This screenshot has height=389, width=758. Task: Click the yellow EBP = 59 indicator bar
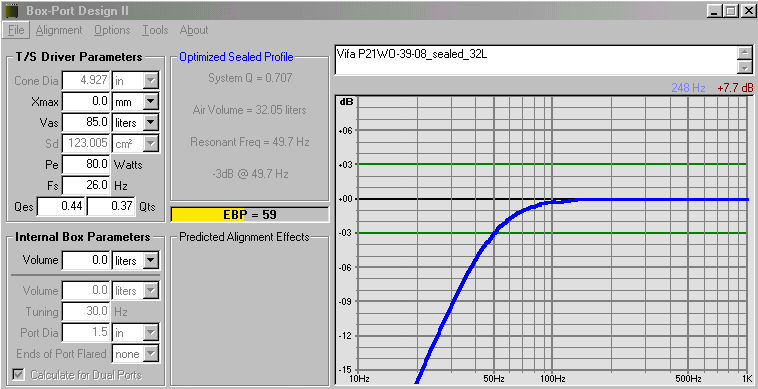point(249,215)
